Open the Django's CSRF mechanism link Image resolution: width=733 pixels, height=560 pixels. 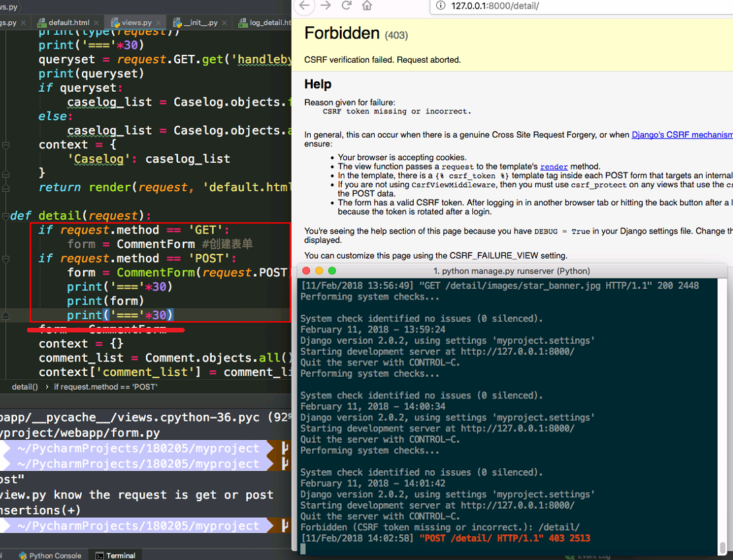682,135
